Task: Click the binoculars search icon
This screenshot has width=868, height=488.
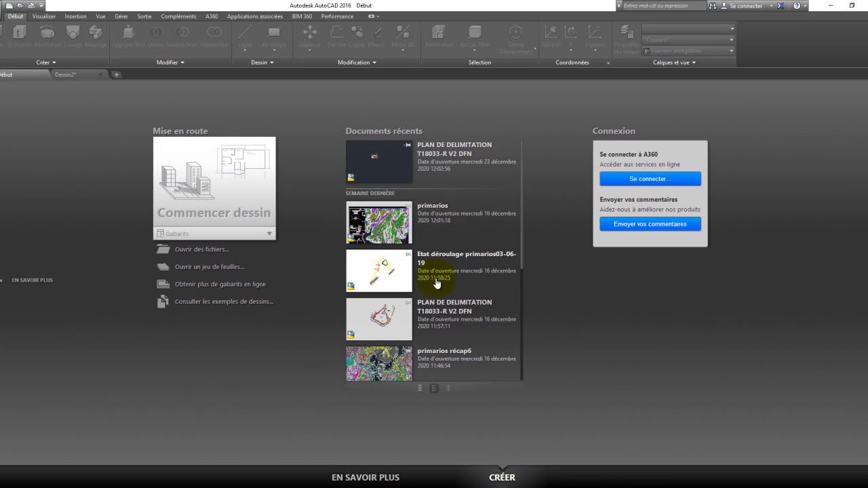Action: [712, 5]
